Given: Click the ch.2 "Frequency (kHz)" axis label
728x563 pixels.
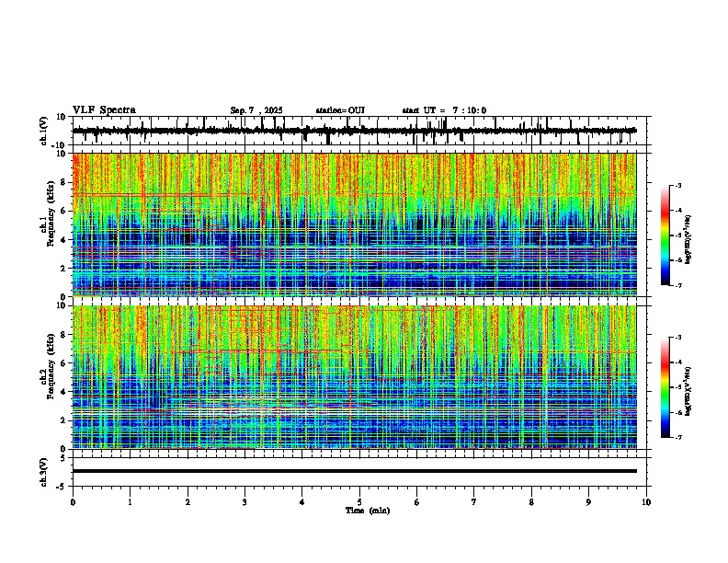Looking at the screenshot, I should (x=51, y=367).
